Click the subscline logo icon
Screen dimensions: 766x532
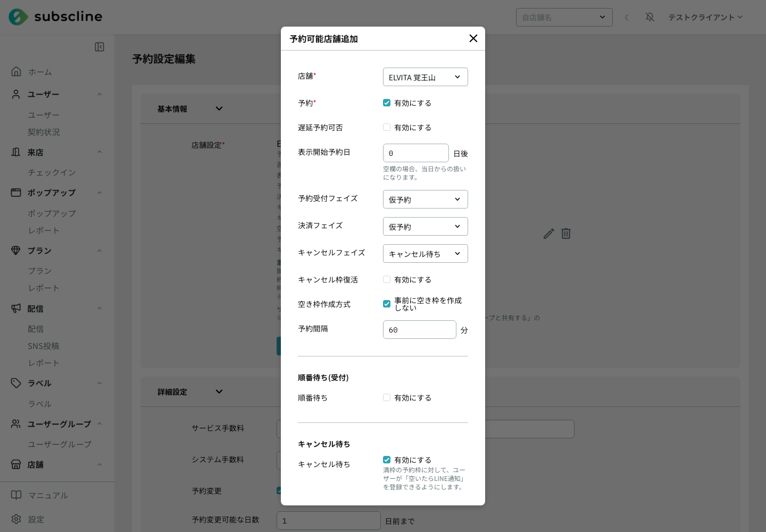[x=18, y=17]
